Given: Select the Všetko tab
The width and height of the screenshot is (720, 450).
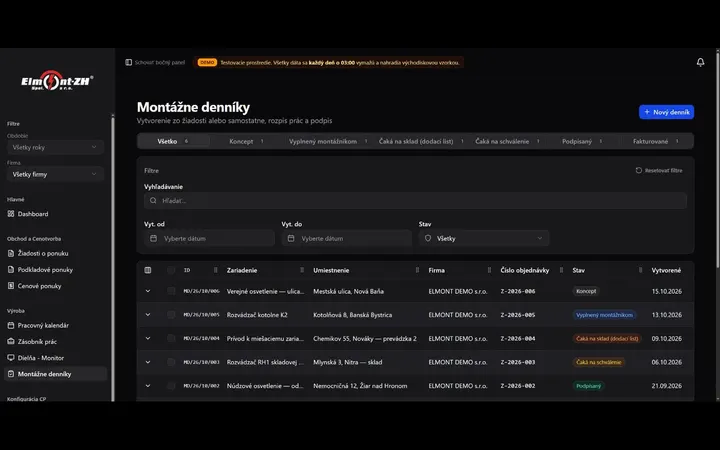Looking at the screenshot, I should (174, 141).
